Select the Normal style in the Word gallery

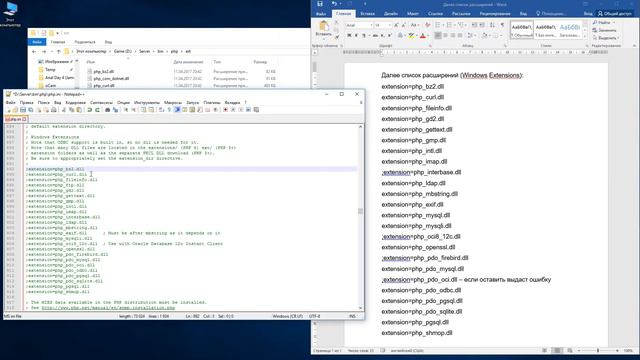click(x=522, y=30)
